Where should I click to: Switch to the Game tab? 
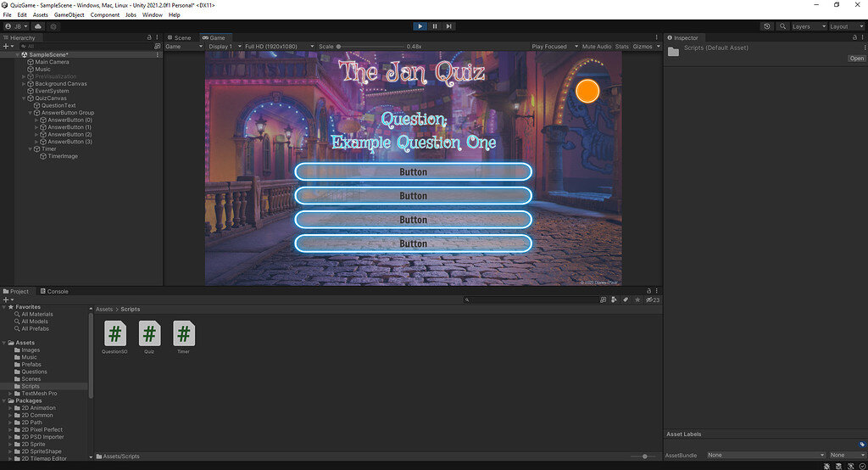(x=214, y=37)
